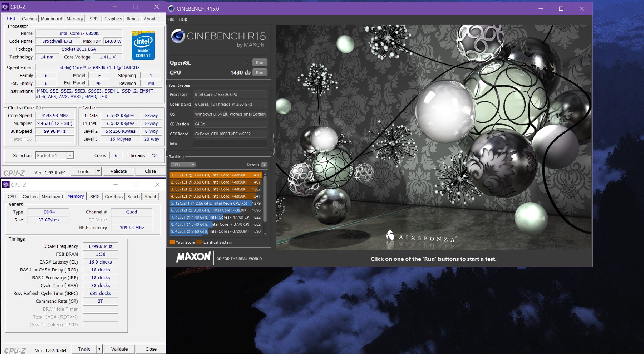Expand the Socket #1 selection dropdown
The width and height of the screenshot is (644, 354).
70,155
